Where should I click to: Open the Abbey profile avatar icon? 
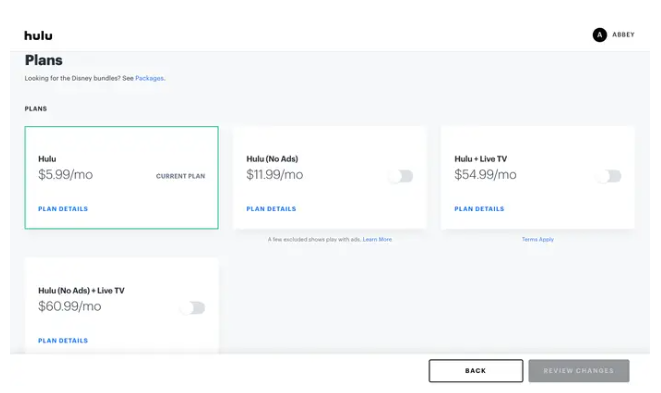tap(599, 35)
